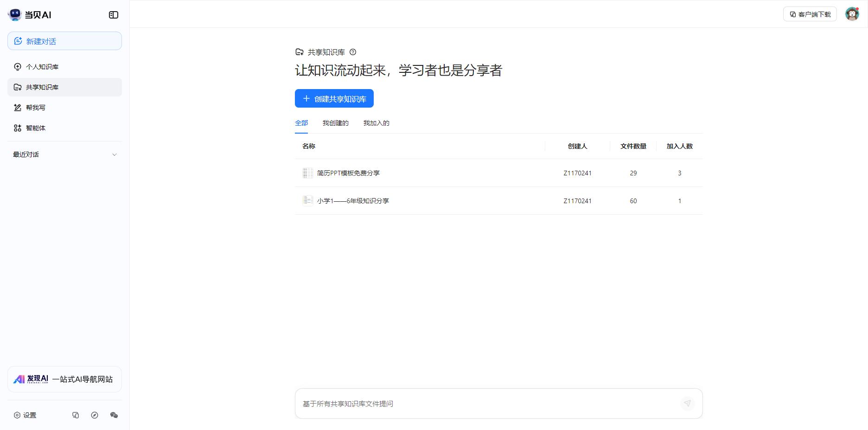Click the 客户端下载 button
The height and width of the screenshot is (430, 868).
(x=810, y=14)
